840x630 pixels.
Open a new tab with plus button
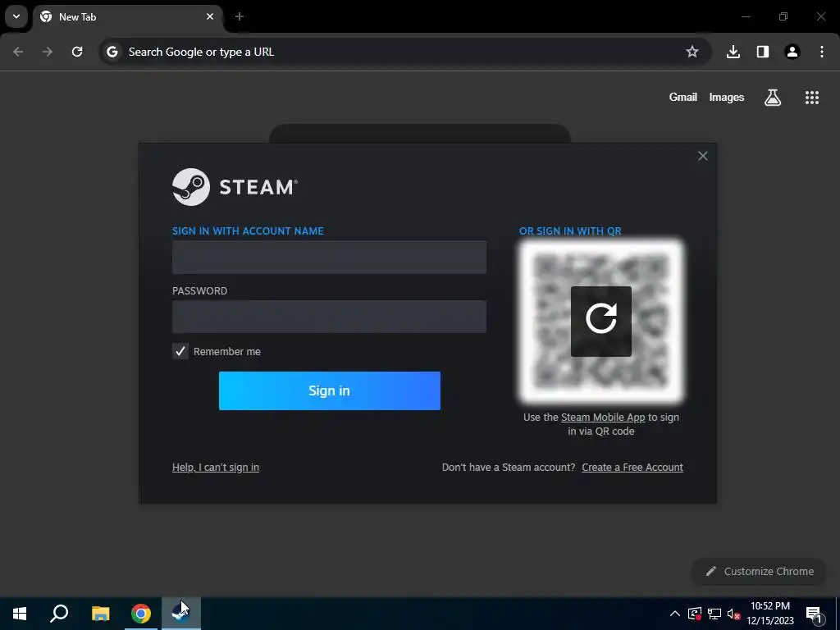click(x=240, y=16)
